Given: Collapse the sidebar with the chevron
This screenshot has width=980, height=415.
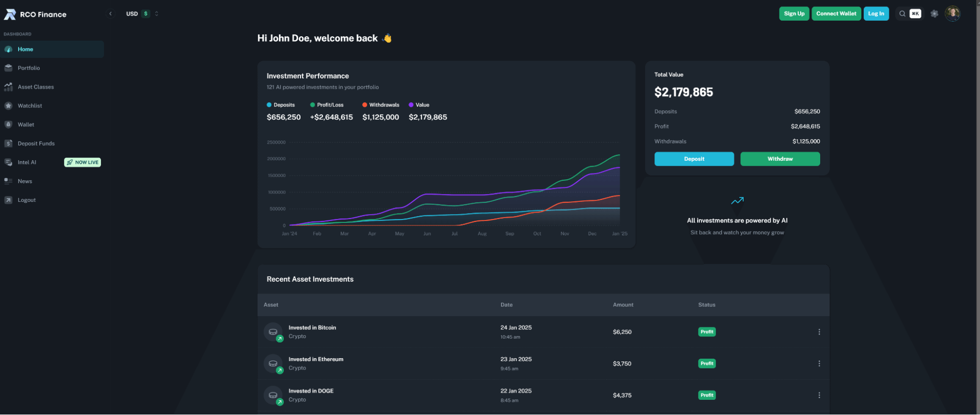Looking at the screenshot, I should (111, 14).
